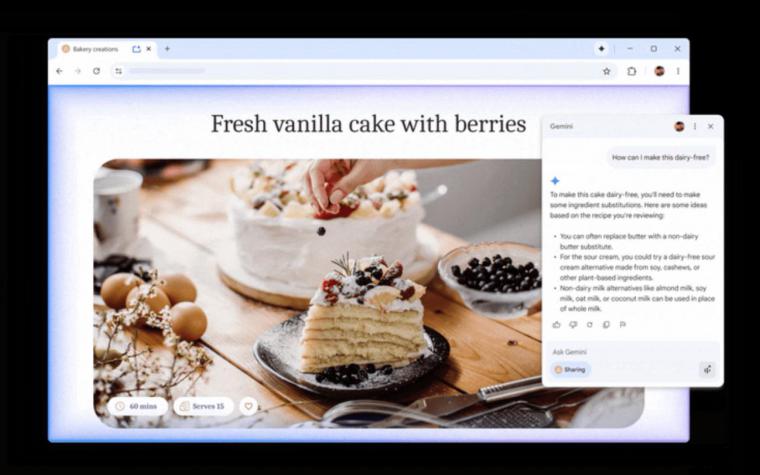
Task: Open site info controls in address bar
Action: 118,71
